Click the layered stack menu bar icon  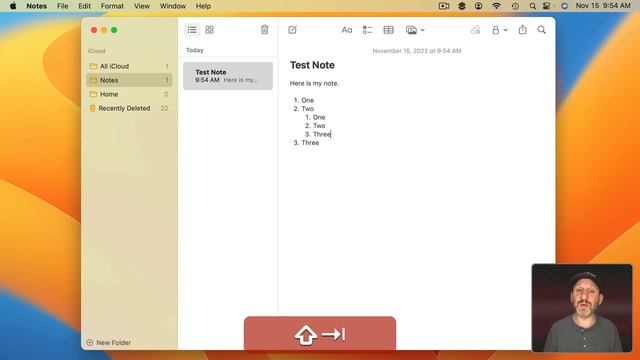click(462, 6)
